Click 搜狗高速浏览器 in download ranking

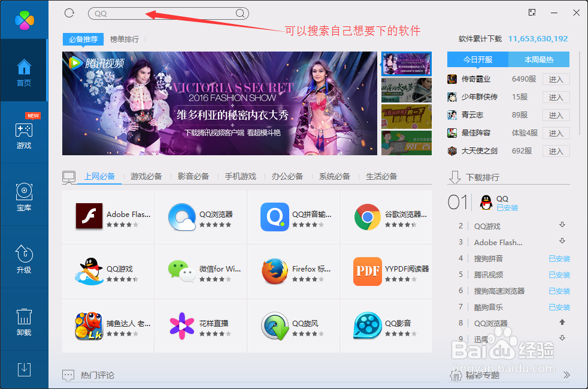[x=499, y=291]
